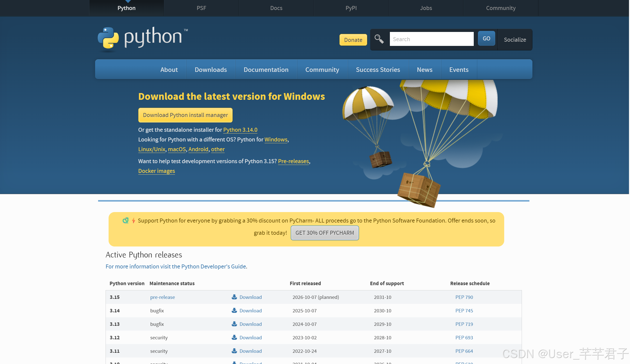Click the magnifying glass search icon
The width and height of the screenshot is (630, 364).
(x=379, y=39)
